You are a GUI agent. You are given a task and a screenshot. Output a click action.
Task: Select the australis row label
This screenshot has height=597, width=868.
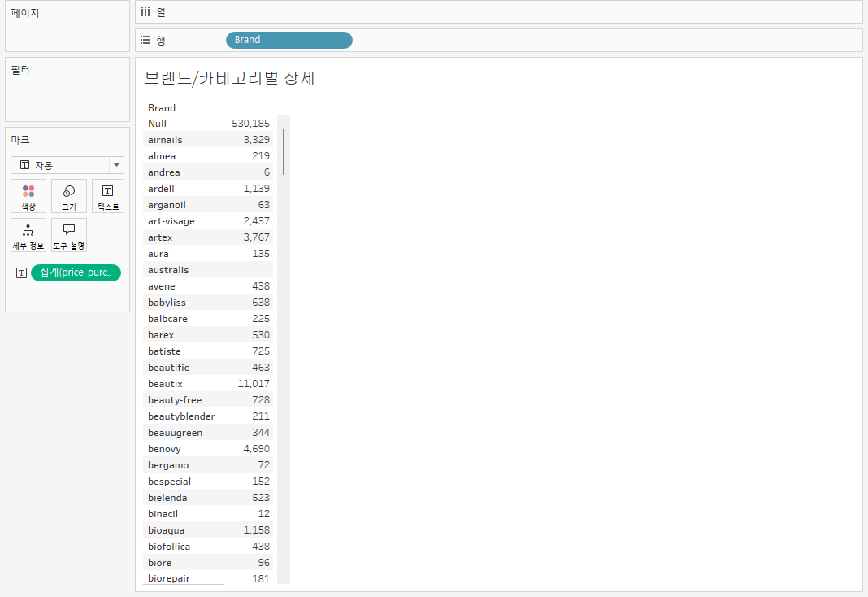pos(168,270)
